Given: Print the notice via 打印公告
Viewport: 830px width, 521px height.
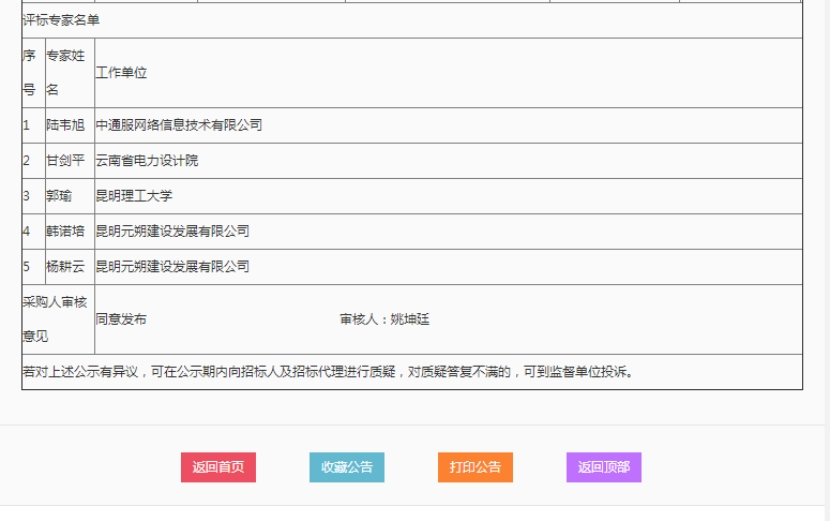Looking at the screenshot, I should (x=475, y=467).
